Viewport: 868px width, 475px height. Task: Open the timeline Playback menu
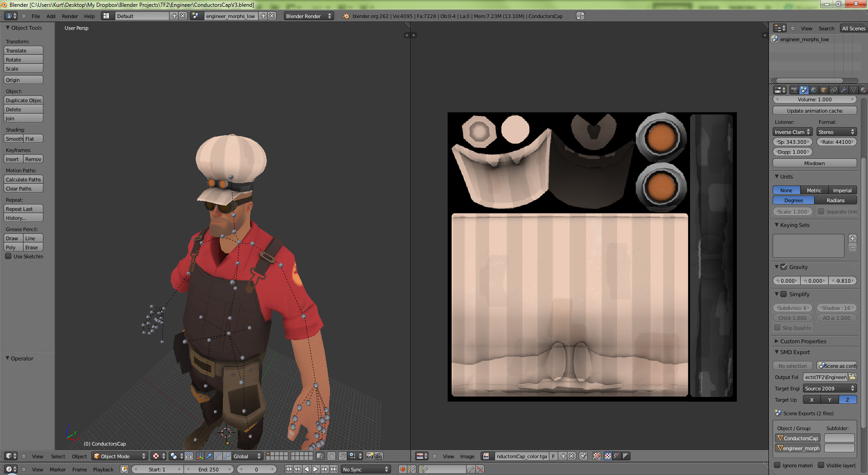click(103, 469)
